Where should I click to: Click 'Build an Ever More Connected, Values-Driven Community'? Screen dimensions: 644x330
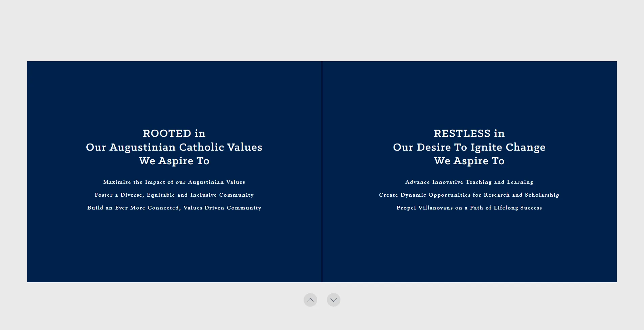click(x=174, y=208)
